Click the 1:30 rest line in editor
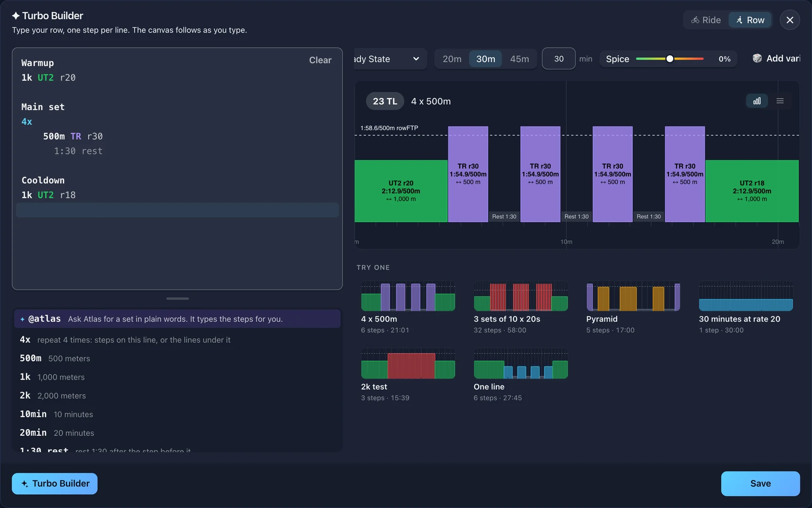 point(78,151)
